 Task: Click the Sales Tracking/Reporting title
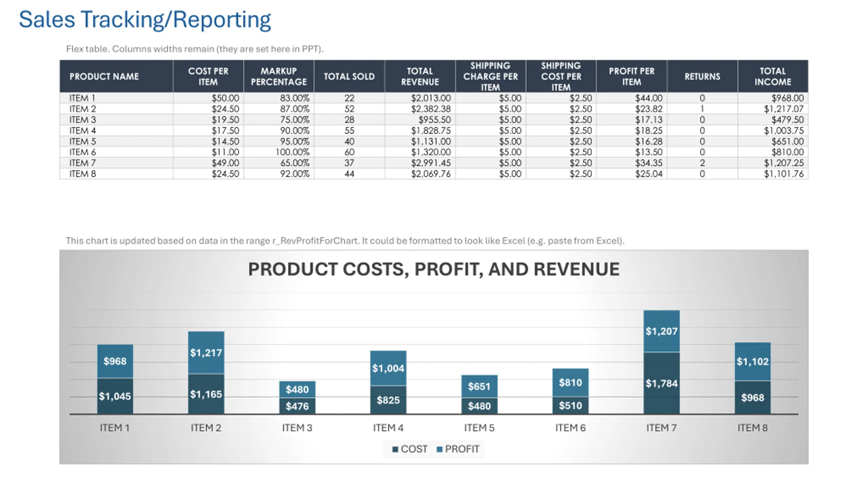click(145, 20)
